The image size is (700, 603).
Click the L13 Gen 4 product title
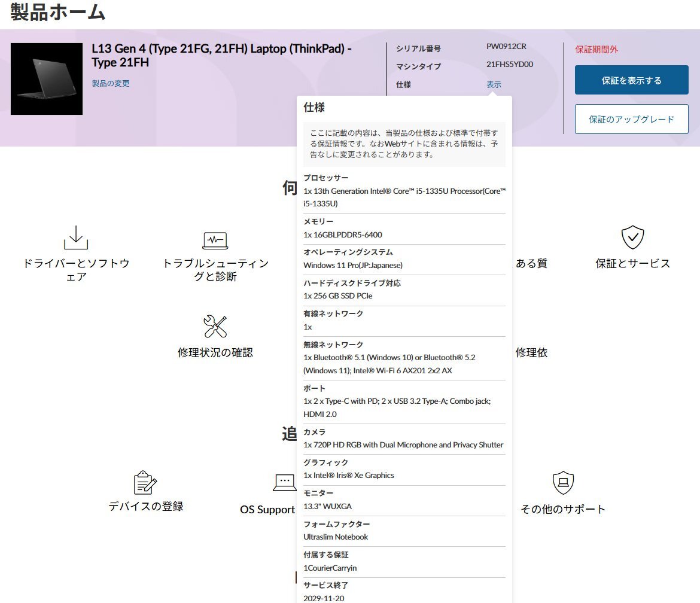tap(222, 56)
